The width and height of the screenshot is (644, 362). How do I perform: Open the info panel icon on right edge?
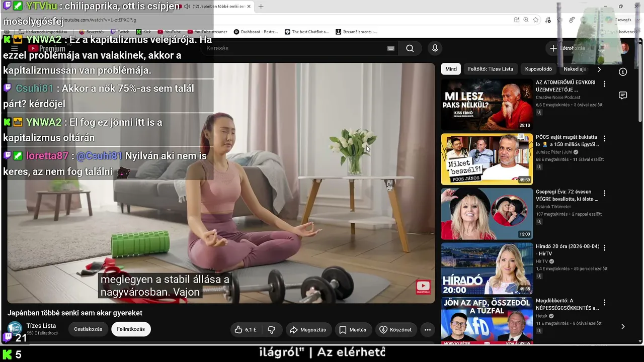(x=623, y=72)
